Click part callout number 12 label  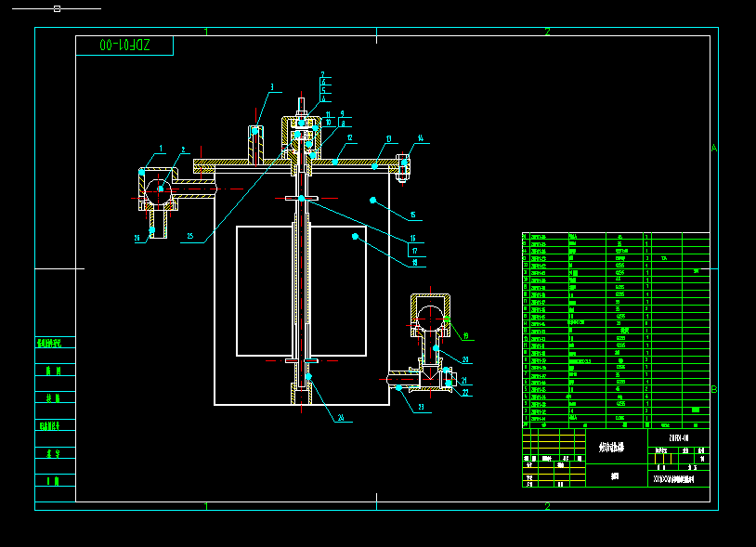click(x=350, y=137)
